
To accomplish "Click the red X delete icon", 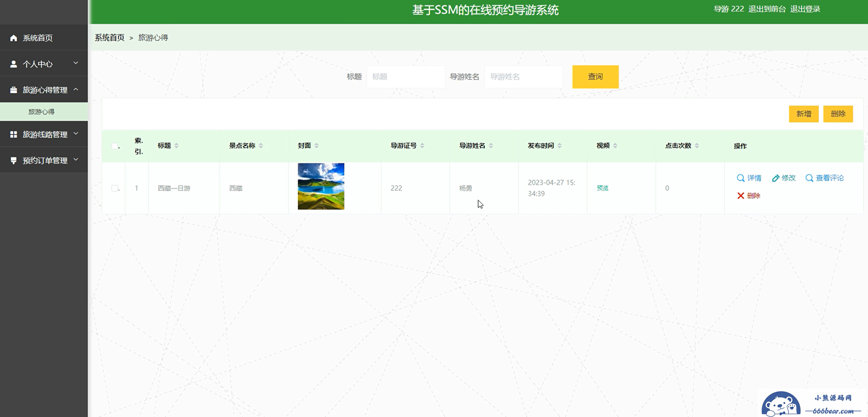I will click(740, 196).
